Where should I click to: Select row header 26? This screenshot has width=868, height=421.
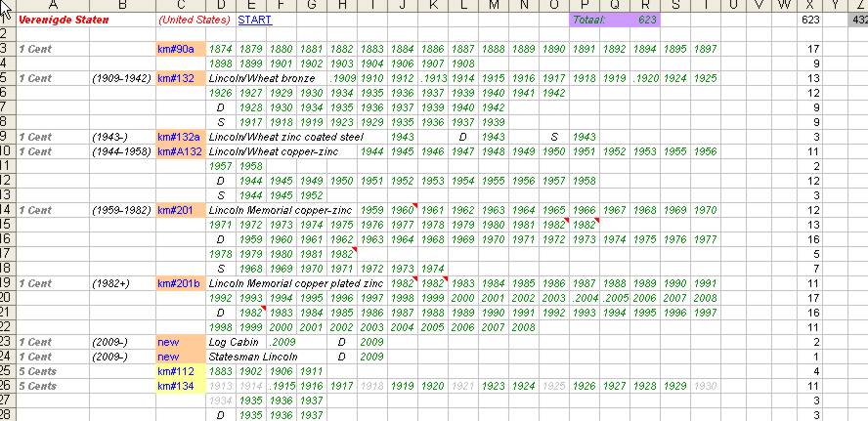(x=8, y=386)
